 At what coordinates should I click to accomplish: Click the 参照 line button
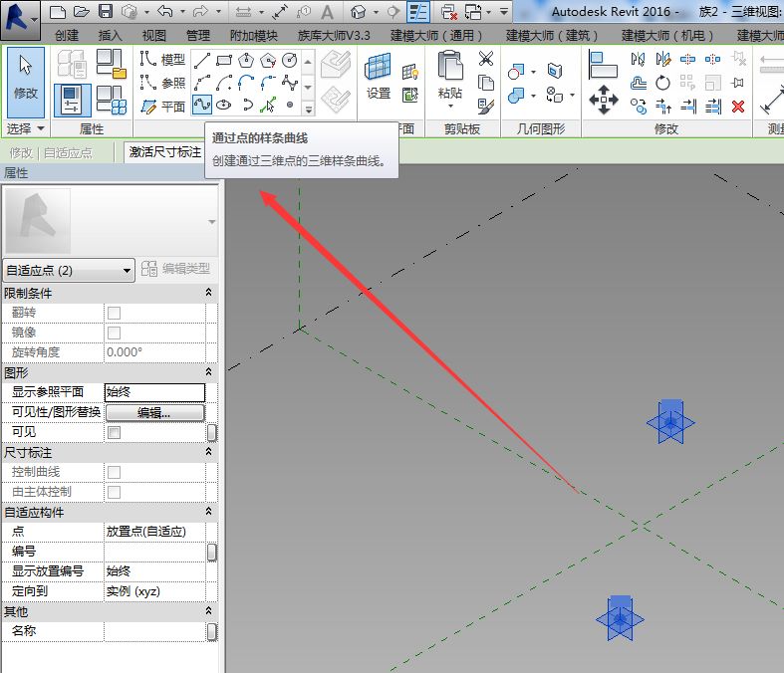(163, 83)
